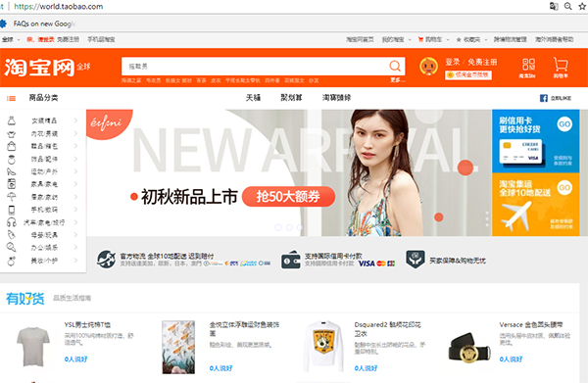This screenshot has height=383, width=588.
Task: Click the 有好货 section heading
Action: click(x=25, y=299)
